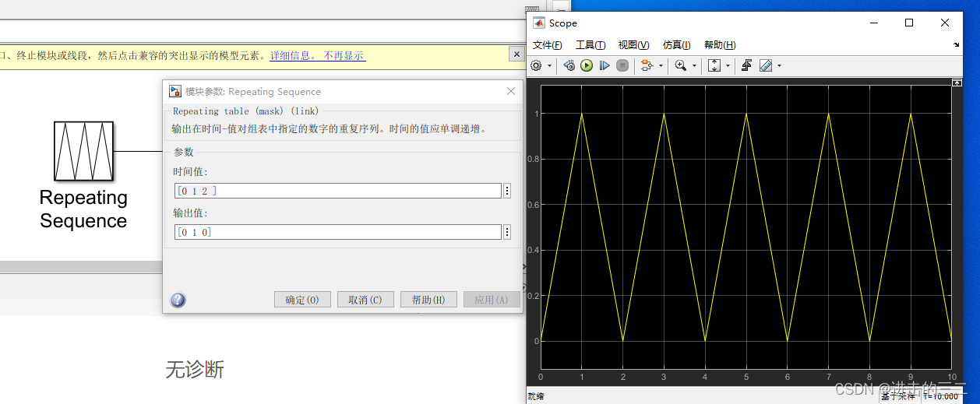
Task: Click the blue help question mark icon
Action: 178,300
